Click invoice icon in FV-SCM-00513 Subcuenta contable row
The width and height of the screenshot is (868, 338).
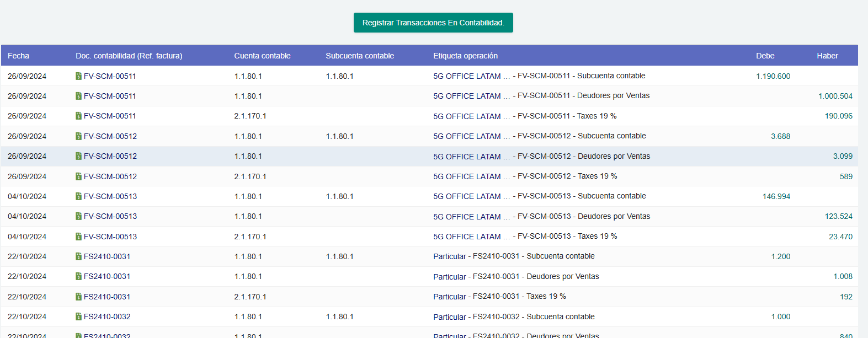point(78,196)
